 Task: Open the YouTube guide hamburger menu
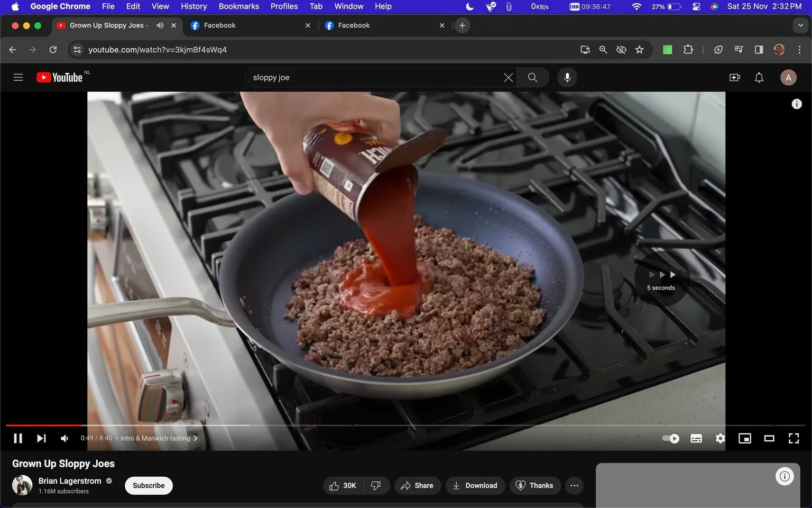[x=17, y=77]
